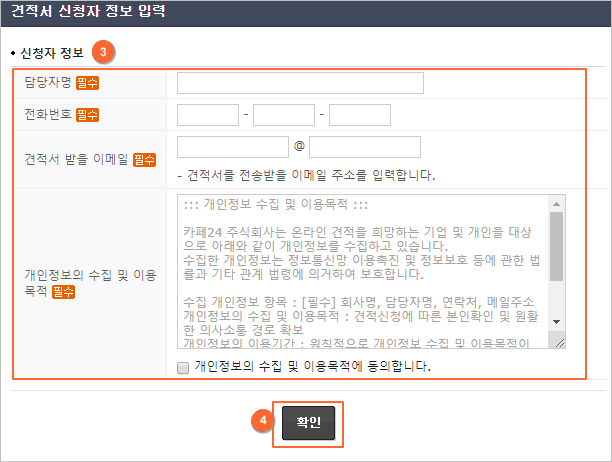The image size is (612, 462).
Task: Click the middle 전화번호 input box
Action: [284, 115]
